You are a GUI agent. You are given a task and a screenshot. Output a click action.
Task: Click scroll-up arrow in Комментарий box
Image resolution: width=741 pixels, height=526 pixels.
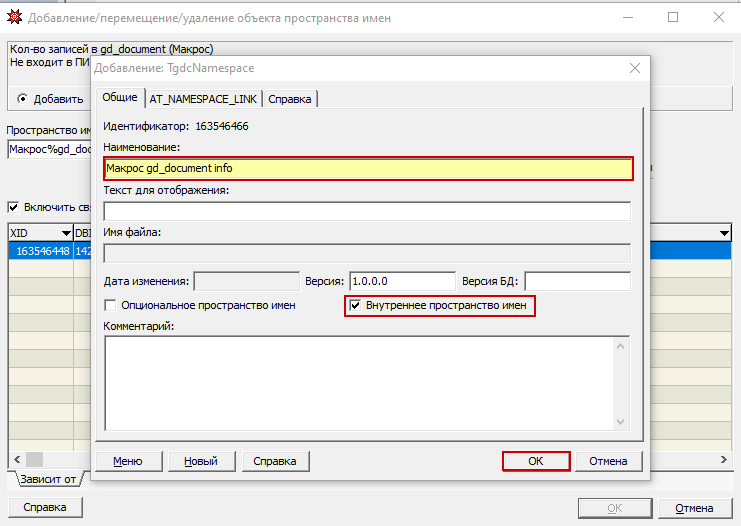621,346
